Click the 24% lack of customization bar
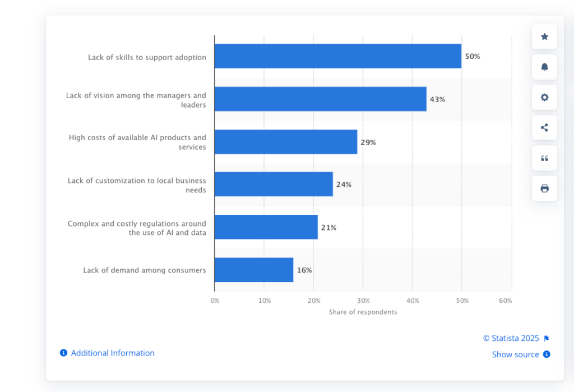The width and height of the screenshot is (574, 392). 274,184
